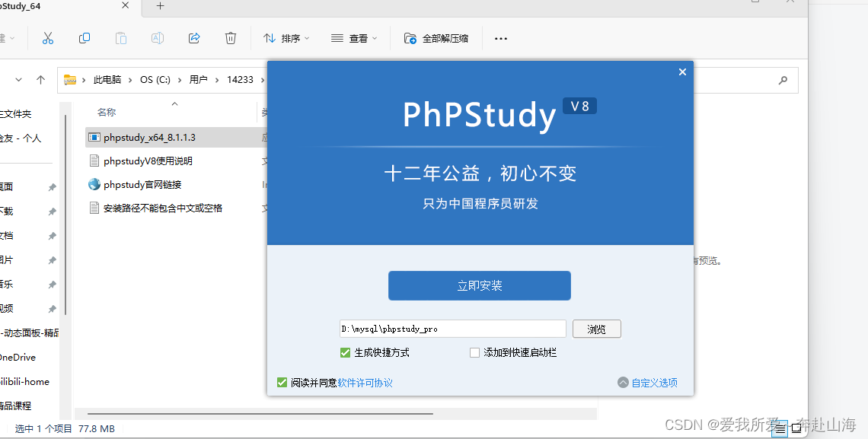Click the install path field D:\mysql\phpstudy_pro
Image resolution: width=868 pixels, height=439 pixels.
pos(453,329)
